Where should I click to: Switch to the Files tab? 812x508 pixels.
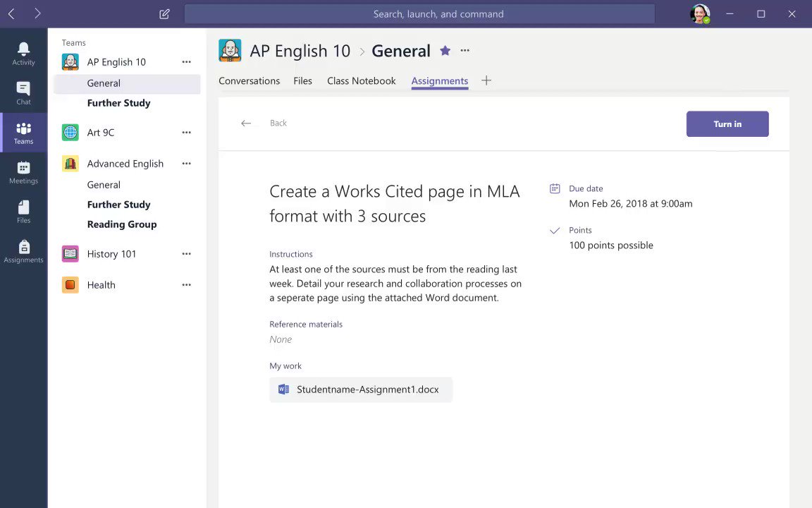click(x=303, y=81)
